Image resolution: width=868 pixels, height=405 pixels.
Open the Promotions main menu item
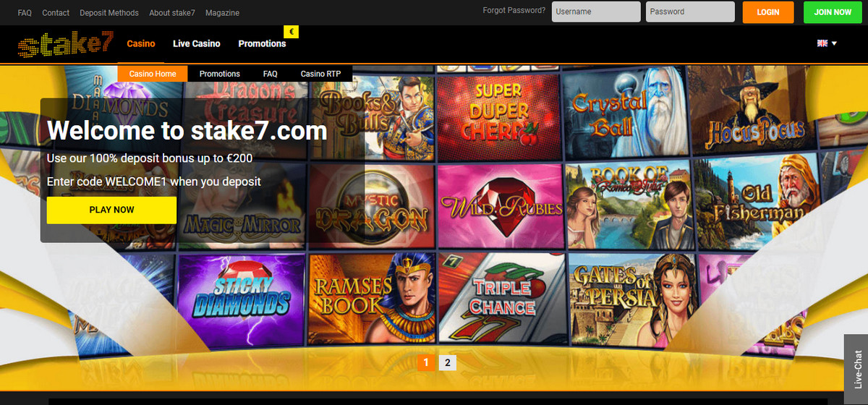262,43
